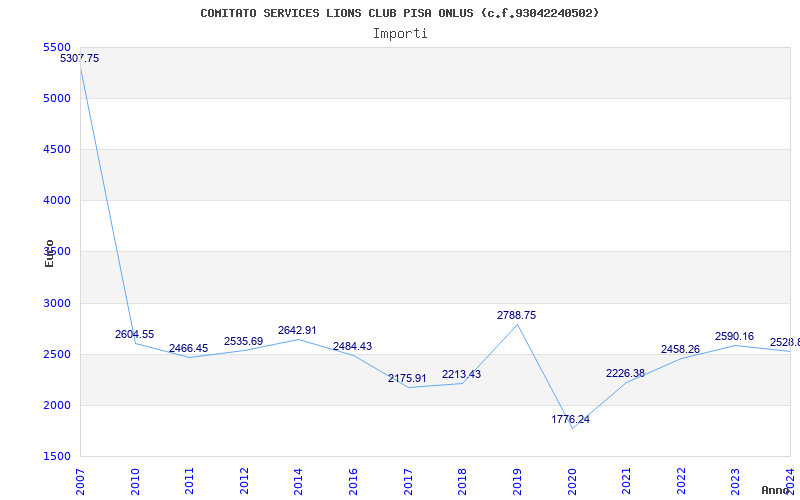Click the x-axis year 2017
The image size is (800, 500).
click(x=408, y=481)
